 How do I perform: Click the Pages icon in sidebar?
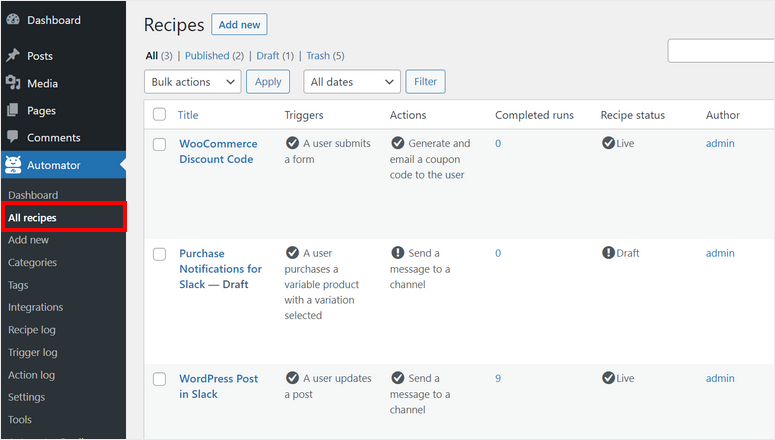pyautogui.click(x=13, y=110)
